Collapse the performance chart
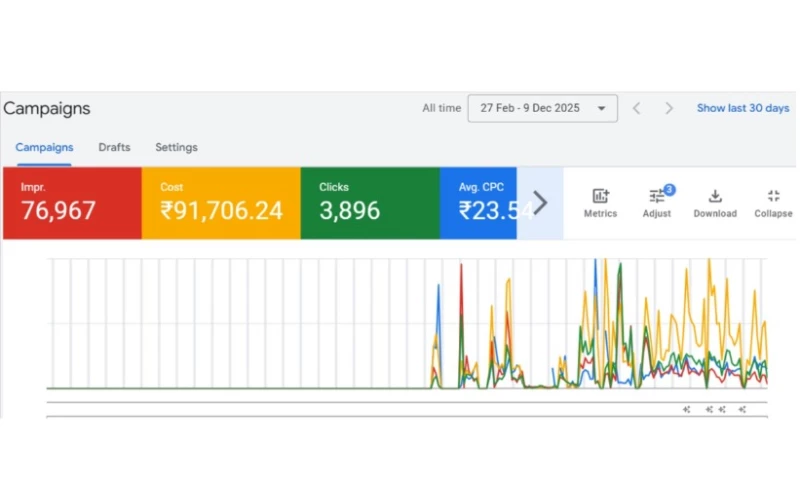The height and width of the screenshot is (480, 800). coord(773,203)
